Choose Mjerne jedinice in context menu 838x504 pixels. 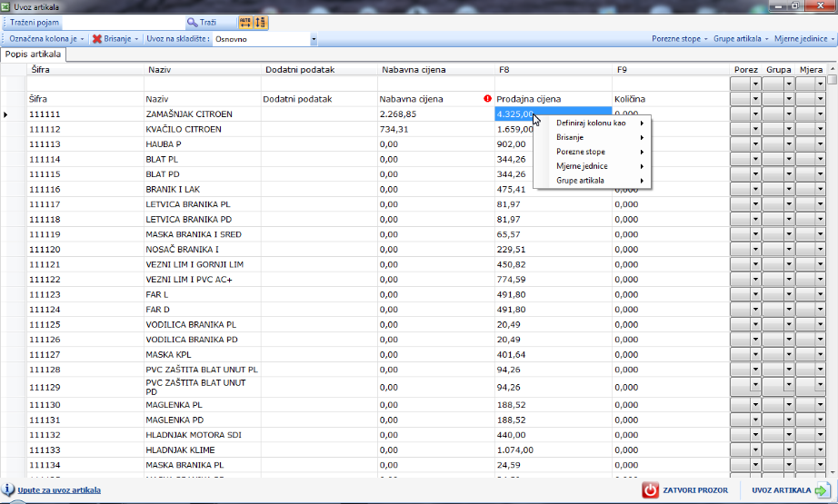[593, 166]
